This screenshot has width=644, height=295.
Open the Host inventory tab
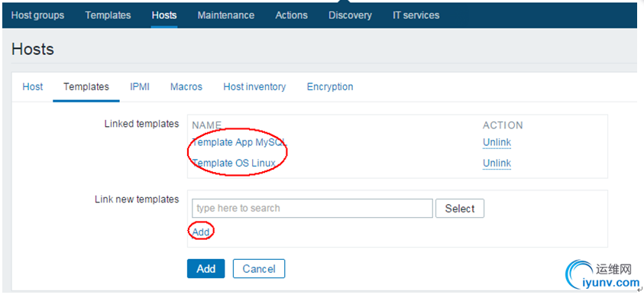point(254,87)
